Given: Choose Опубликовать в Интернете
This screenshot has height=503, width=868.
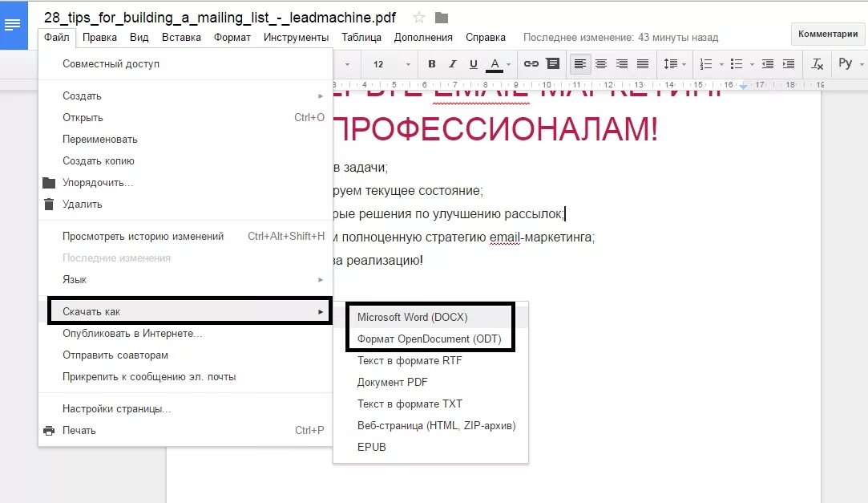Looking at the screenshot, I should pyautogui.click(x=185, y=333).
